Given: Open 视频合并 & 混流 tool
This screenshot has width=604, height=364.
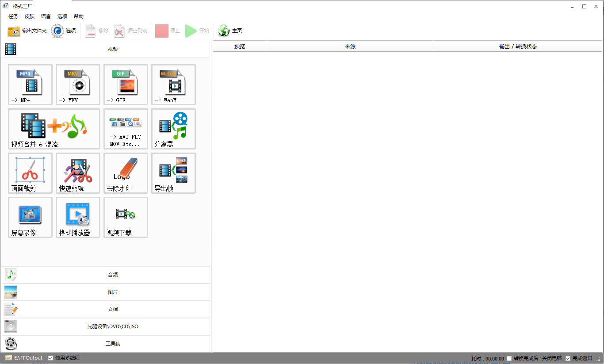Looking at the screenshot, I should (54, 129).
